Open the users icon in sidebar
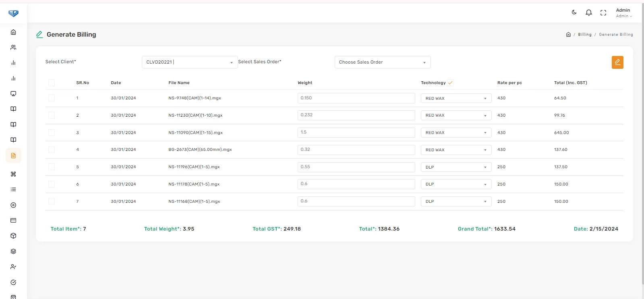 tap(13, 47)
